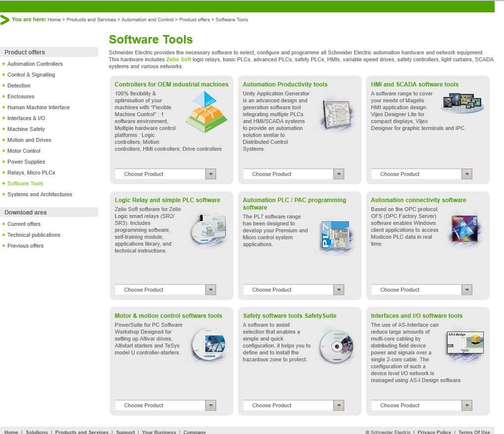Image resolution: width=504 pixels, height=434 pixels.
Task: Open Privacy Policy footer link
Action: tap(434, 432)
